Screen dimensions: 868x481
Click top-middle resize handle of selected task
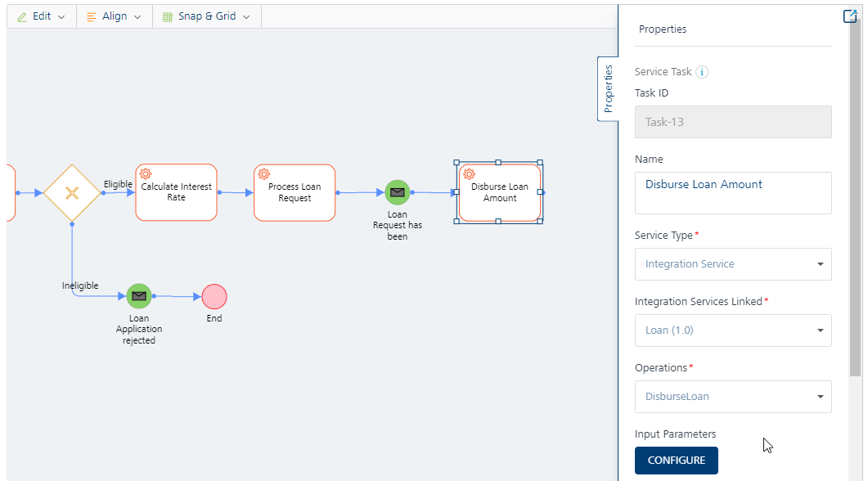tap(498, 163)
